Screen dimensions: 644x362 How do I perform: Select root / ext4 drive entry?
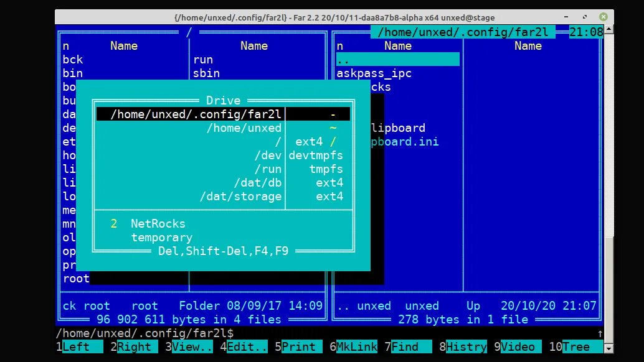(x=223, y=141)
